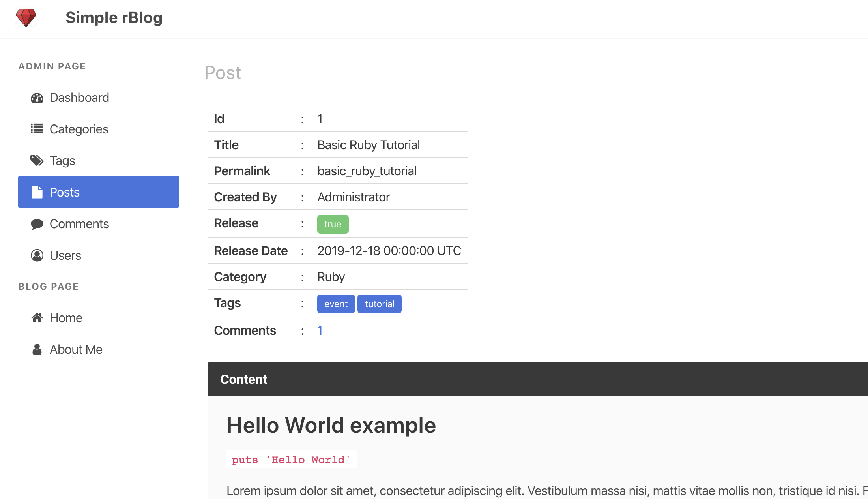Open the comments count link

320,330
